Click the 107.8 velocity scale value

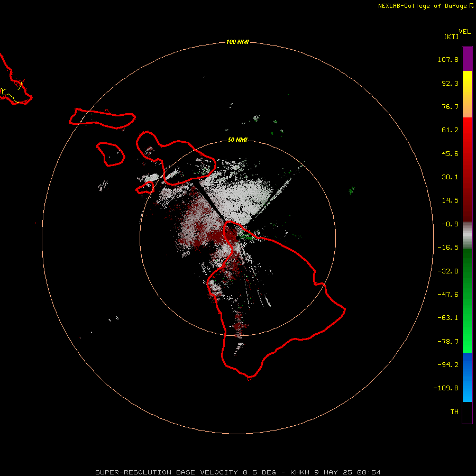click(448, 59)
